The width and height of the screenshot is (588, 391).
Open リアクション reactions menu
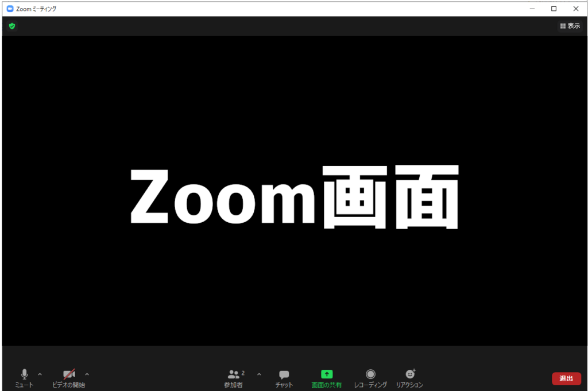pyautogui.click(x=410, y=378)
